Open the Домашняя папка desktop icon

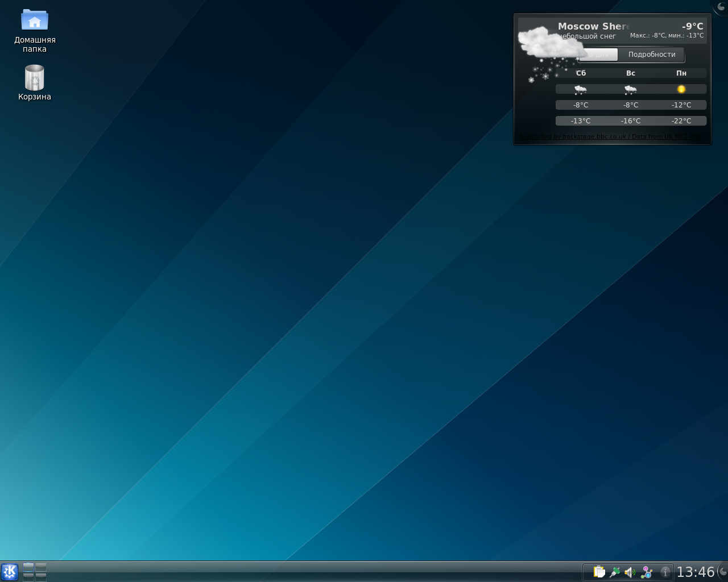pos(35,31)
